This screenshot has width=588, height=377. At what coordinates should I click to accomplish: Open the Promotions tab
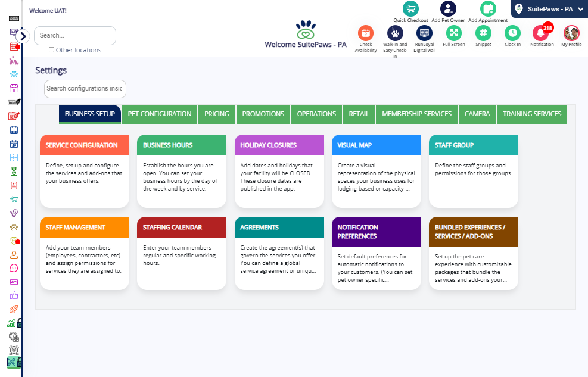pyautogui.click(x=263, y=114)
